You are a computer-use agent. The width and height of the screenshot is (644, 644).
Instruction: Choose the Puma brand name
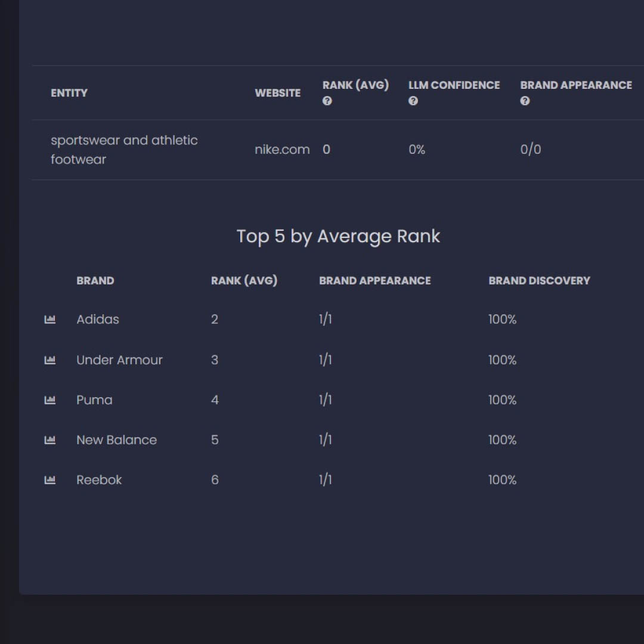point(94,400)
